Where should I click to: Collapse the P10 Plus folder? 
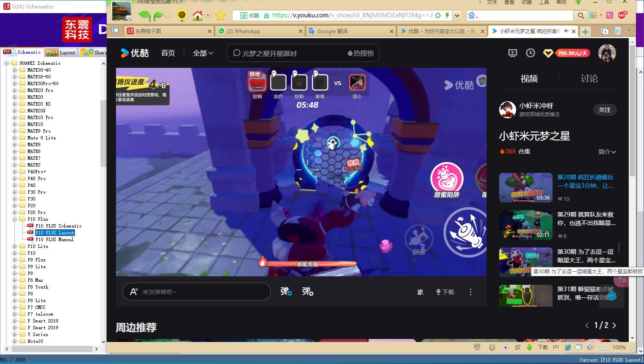[15, 219]
